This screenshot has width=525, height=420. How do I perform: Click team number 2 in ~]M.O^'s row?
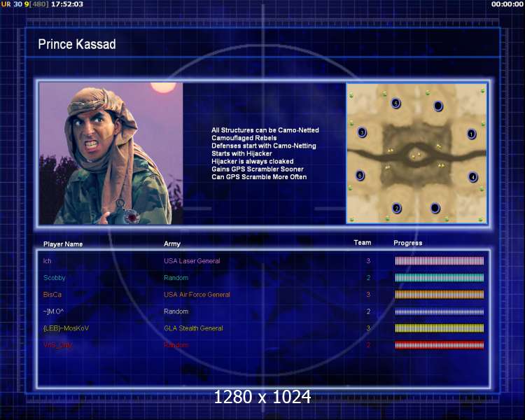point(368,311)
